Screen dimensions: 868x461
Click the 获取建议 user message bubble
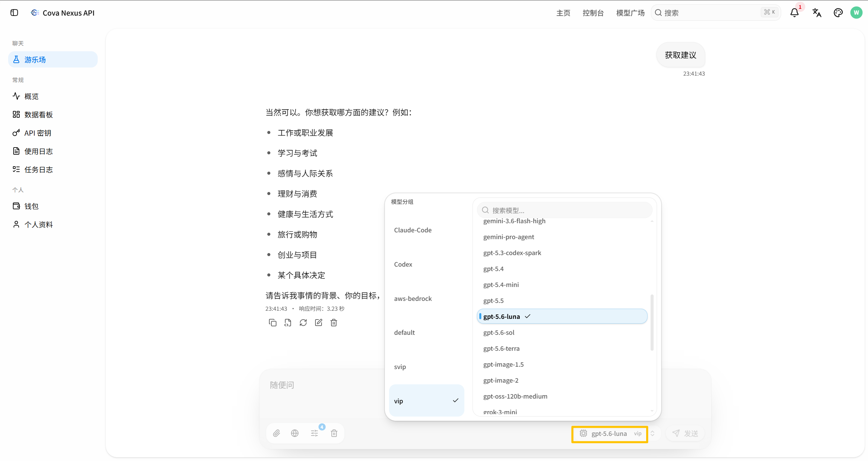680,55
